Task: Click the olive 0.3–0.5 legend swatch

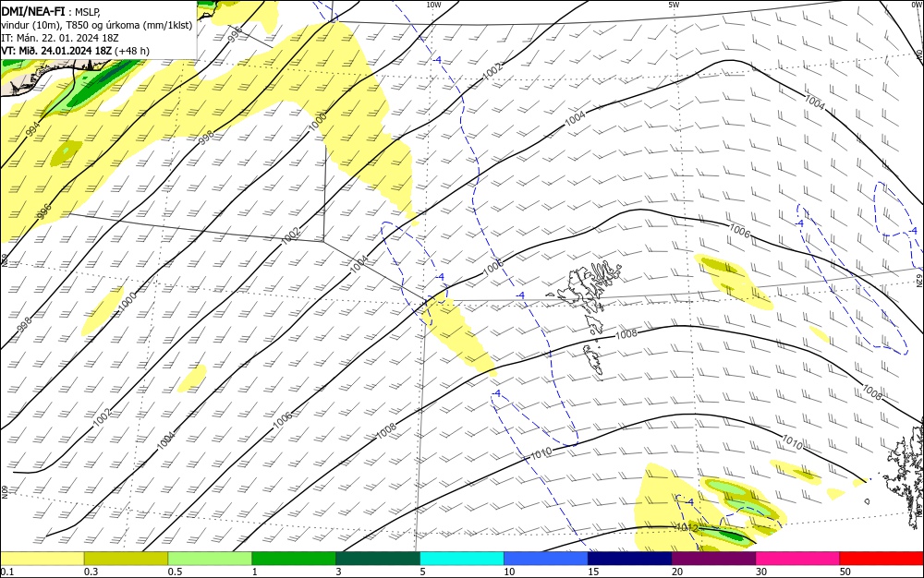Action: [126, 559]
